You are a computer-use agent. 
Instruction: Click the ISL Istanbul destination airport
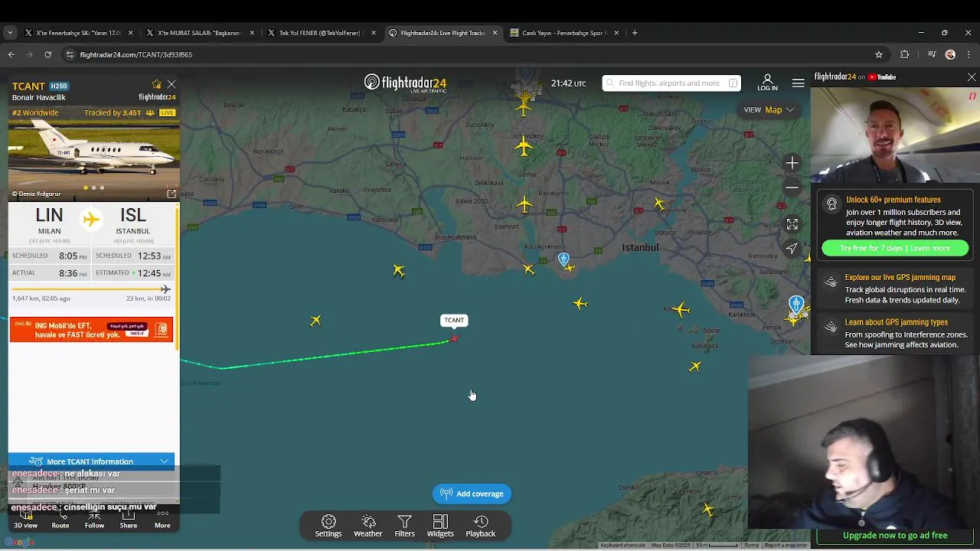[133, 221]
